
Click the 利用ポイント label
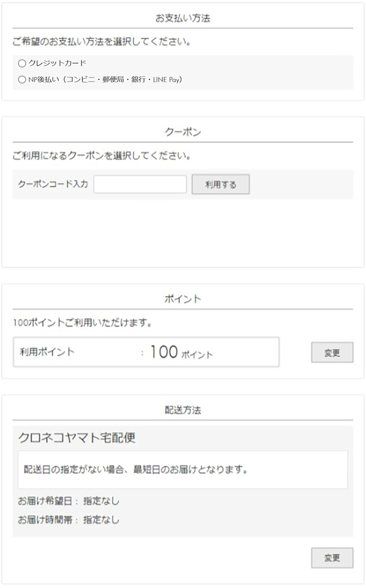pyautogui.click(x=47, y=352)
